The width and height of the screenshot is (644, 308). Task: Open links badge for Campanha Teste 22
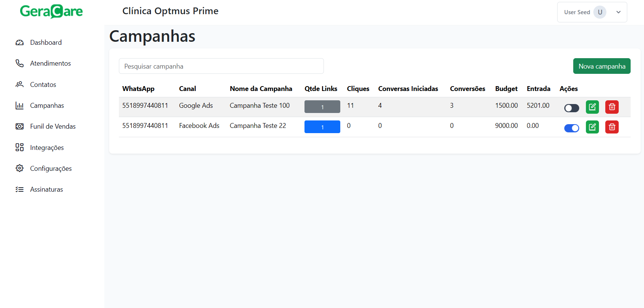[x=322, y=127]
